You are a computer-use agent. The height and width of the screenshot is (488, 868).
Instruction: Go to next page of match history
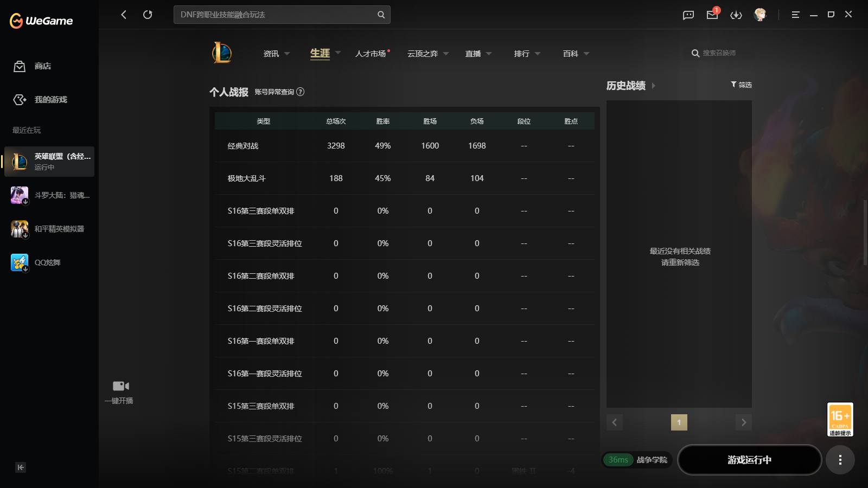744,422
